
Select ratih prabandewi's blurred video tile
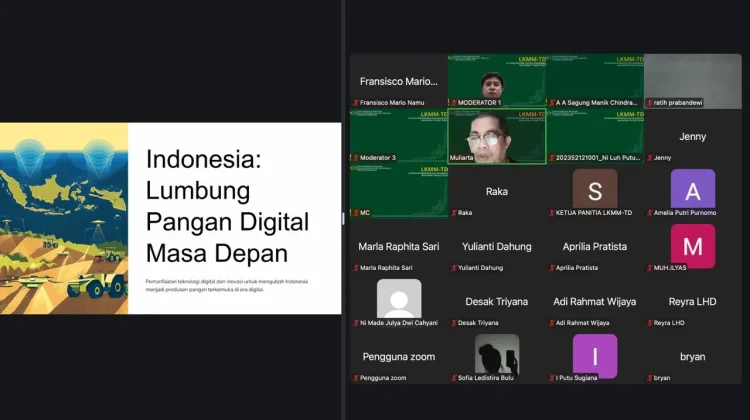click(693, 81)
